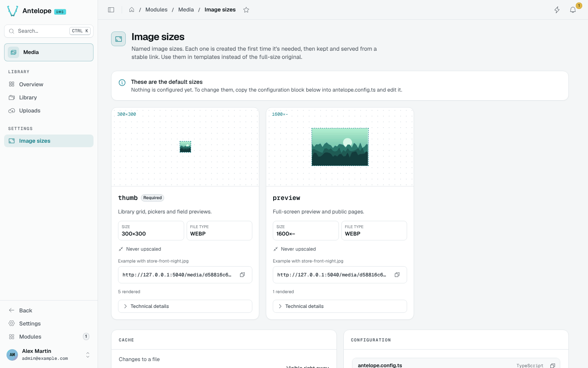Viewport: 588px width, 368px height.
Task: Select Image sizes in Settings section
Action: click(x=49, y=141)
